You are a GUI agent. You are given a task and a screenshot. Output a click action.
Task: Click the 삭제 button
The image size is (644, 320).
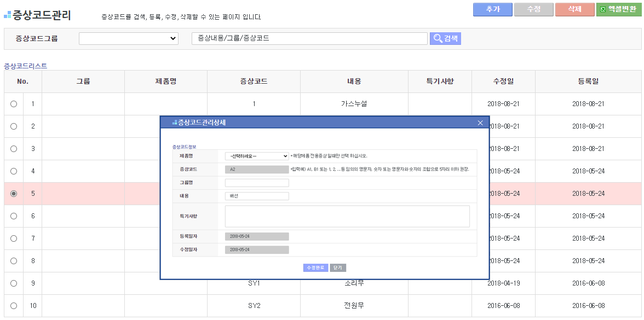coord(574,9)
